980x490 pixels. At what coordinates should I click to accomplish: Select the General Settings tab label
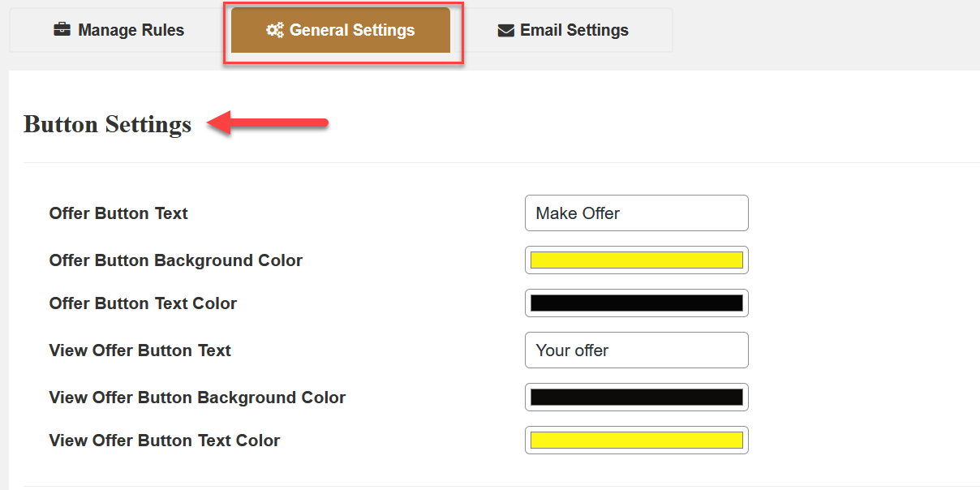pos(351,30)
